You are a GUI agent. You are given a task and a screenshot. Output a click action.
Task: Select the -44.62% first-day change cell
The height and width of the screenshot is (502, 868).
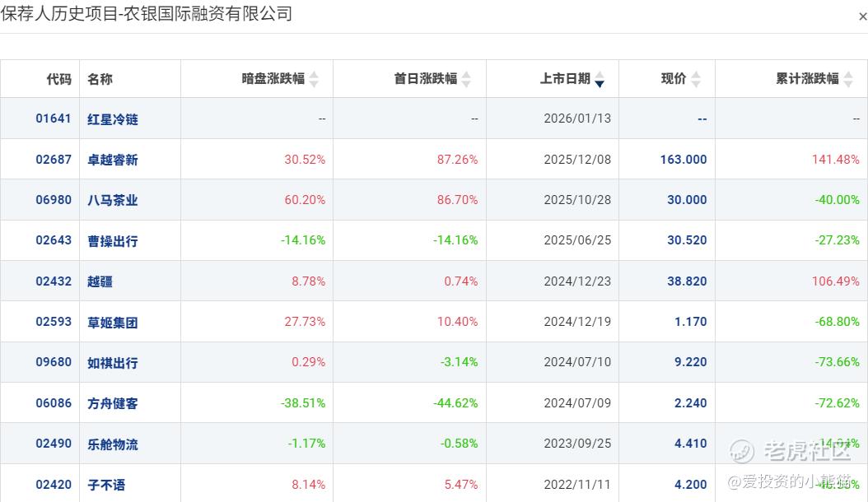coord(455,403)
